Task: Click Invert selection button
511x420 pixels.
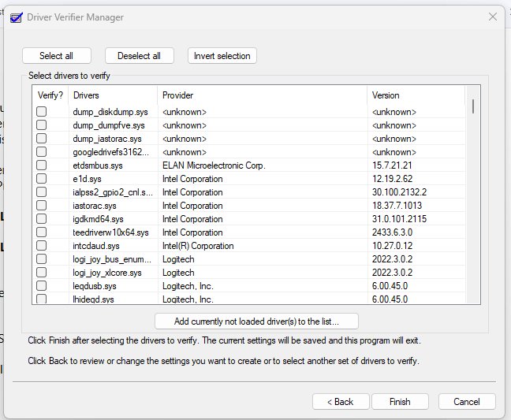Action: [x=222, y=56]
